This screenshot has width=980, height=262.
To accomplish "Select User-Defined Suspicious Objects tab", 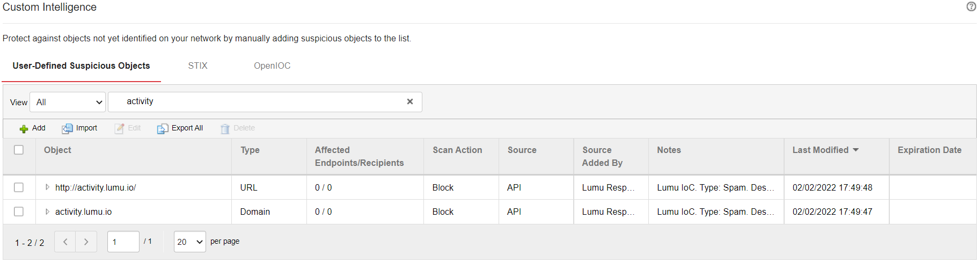I will 82,65.
